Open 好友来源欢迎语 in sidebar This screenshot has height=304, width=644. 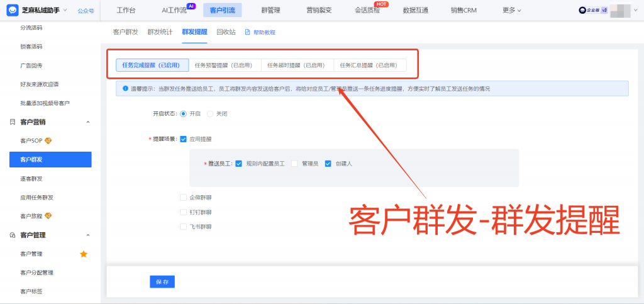[40, 84]
